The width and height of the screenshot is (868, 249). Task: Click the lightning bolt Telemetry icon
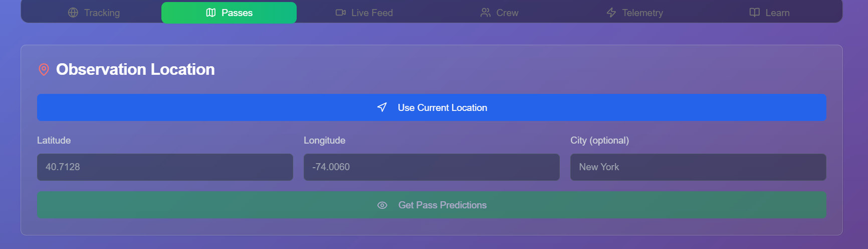tap(611, 13)
